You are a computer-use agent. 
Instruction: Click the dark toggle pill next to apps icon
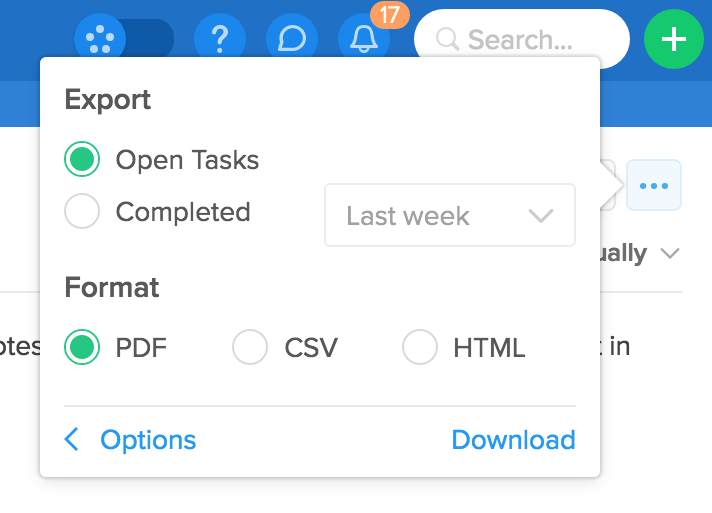[149, 38]
